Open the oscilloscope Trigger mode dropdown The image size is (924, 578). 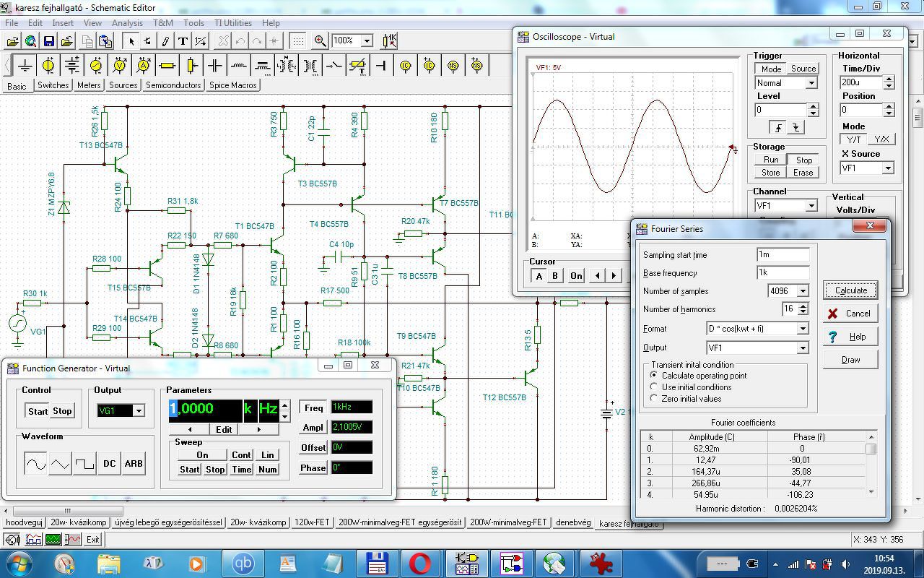[811, 83]
